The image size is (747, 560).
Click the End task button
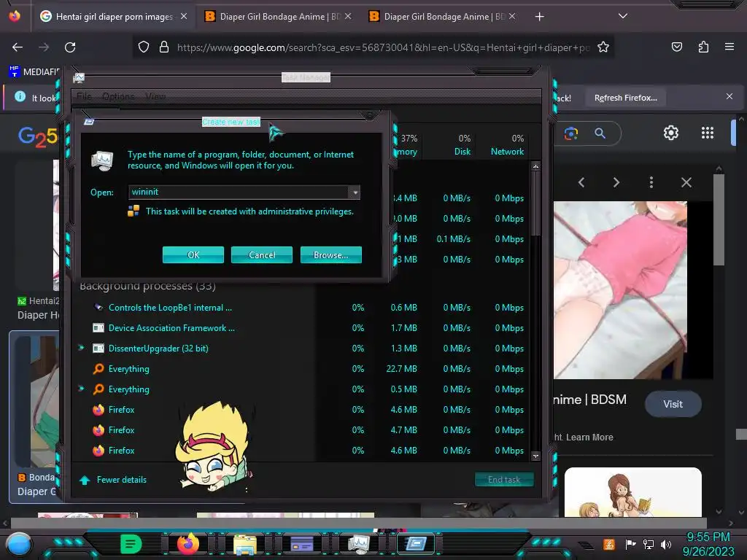[504, 480]
